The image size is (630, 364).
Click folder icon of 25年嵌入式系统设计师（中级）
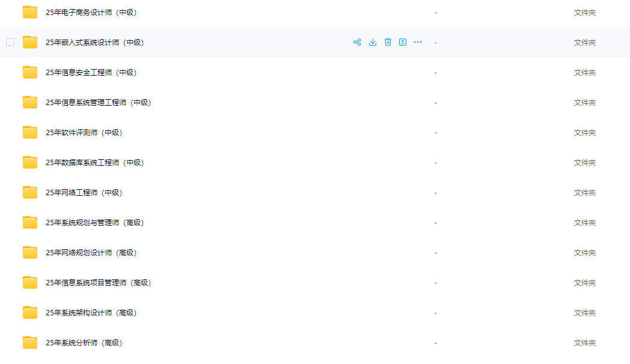[30, 42]
